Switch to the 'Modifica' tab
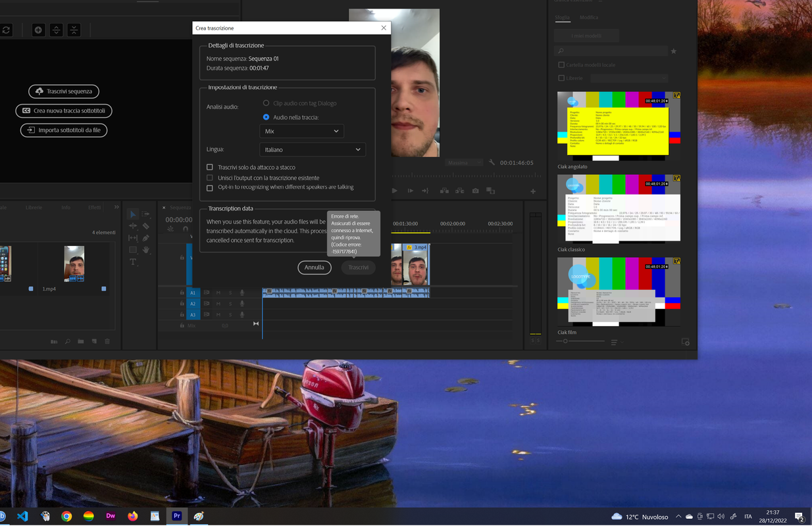Screen dimensions: 812x526 [x=589, y=18]
